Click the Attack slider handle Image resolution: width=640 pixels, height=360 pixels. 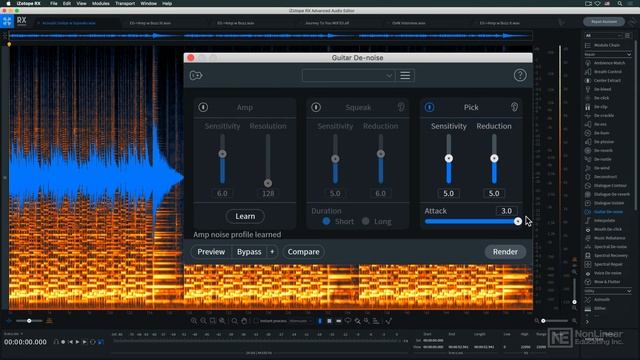pos(518,221)
